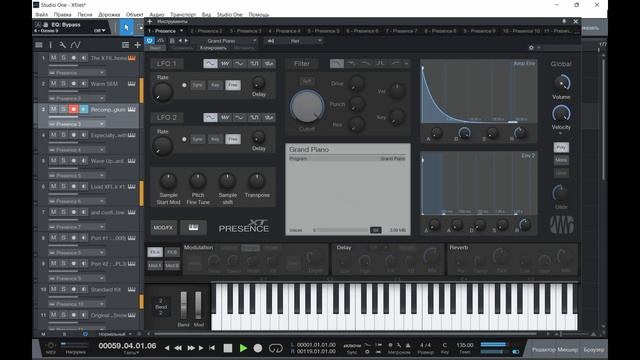Select LFO 2 sine waveform
Image resolution: width=640 pixels, height=360 pixels.
coord(210,118)
